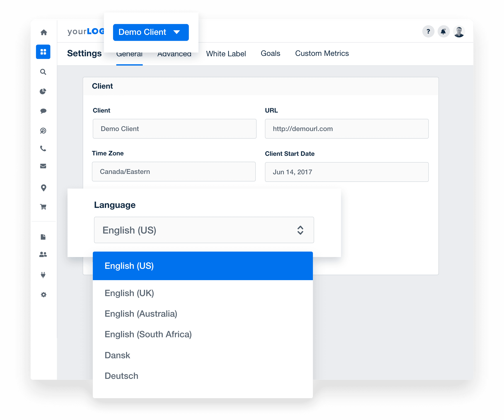Viewport: 504px width, 420px height.
Task: Click the Client Start Date field
Action: 346,172
